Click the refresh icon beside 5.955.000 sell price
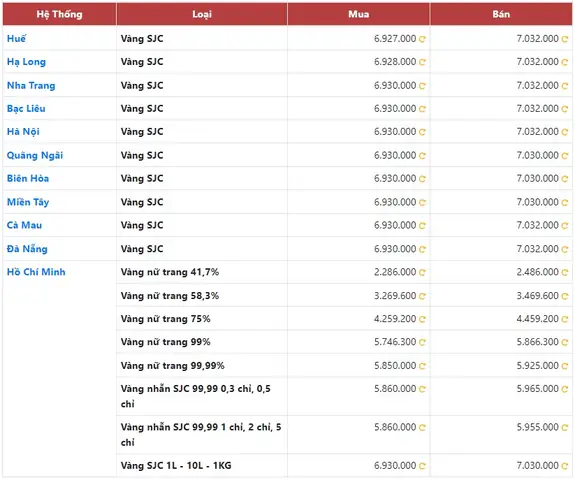 click(x=565, y=428)
